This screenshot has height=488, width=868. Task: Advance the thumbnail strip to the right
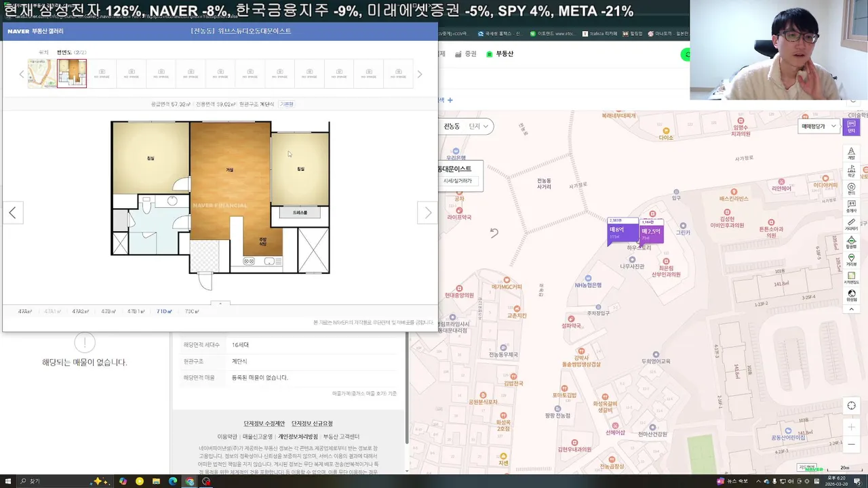[x=419, y=74]
